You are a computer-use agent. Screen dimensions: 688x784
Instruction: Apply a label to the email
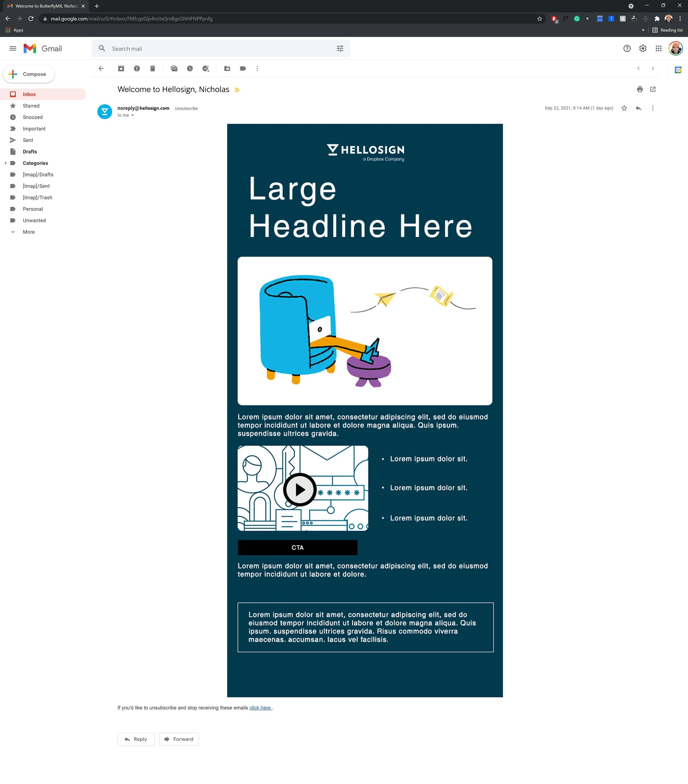(x=242, y=68)
